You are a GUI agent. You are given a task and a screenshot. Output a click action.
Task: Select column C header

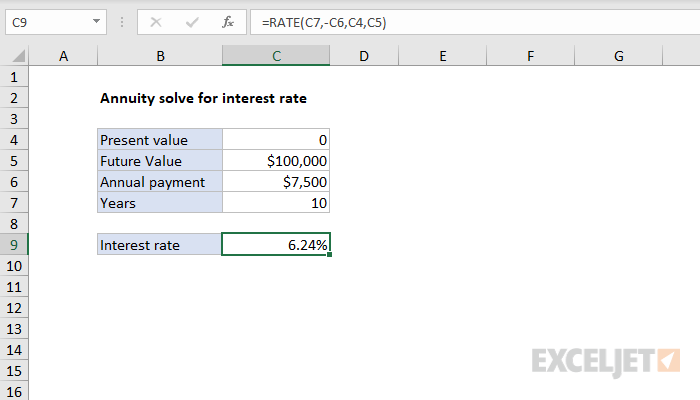click(x=276, y=56)
